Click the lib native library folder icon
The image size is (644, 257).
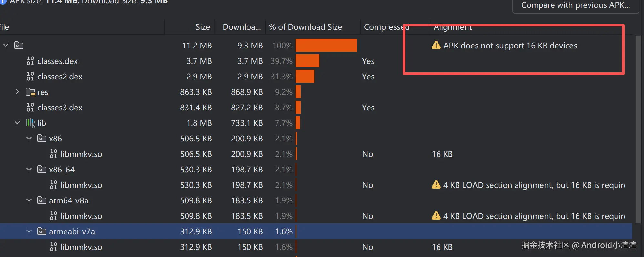[x=30, y=123]
